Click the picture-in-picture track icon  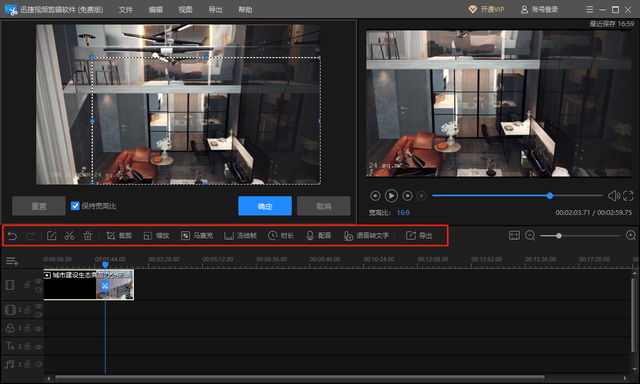[10, 310]
